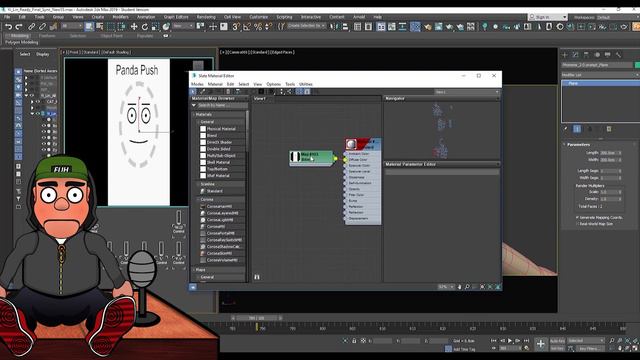The height and width of the screenshot is (360, 640).
Task: Click the Redo arrow in main toolbar
Action: (19, 27)
